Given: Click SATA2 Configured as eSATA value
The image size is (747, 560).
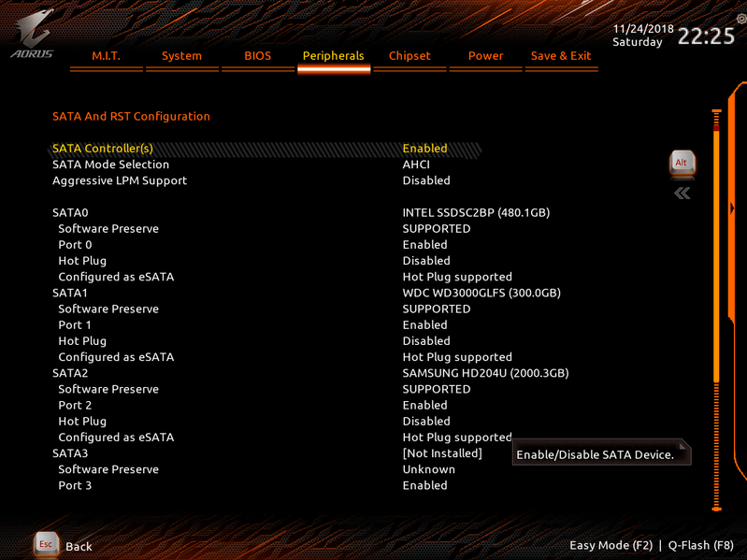Looking at the screenshot, I should 457,438.
